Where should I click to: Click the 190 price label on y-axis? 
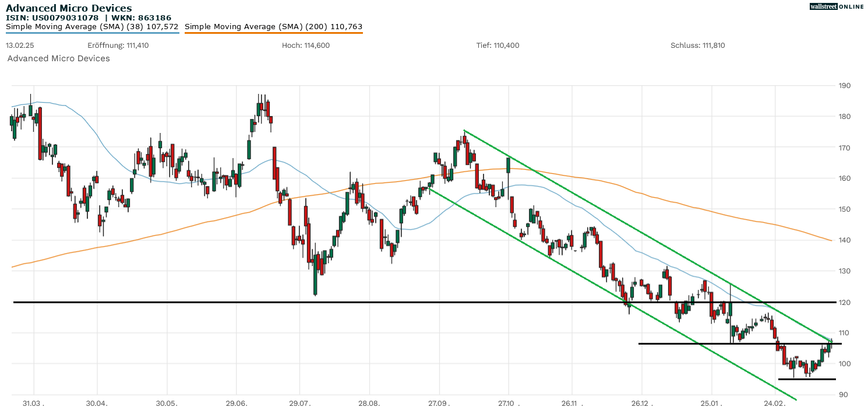pyautogui.click(x=844, y=86)
